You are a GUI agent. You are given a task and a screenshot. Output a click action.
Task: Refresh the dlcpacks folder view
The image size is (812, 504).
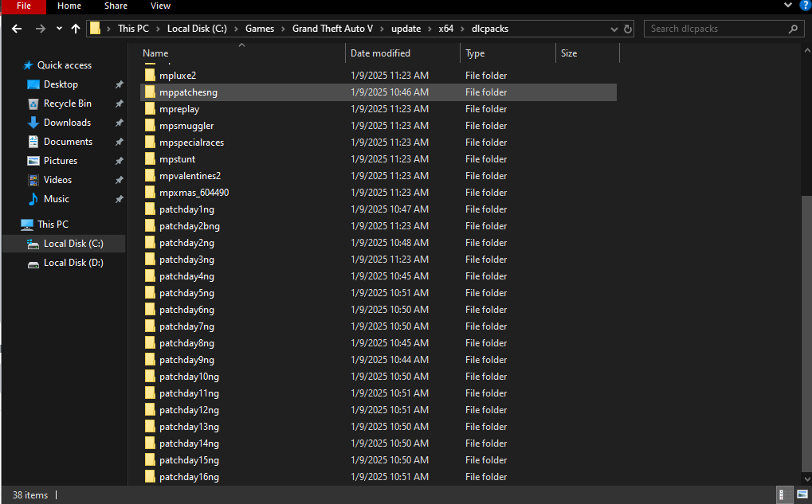628,29
